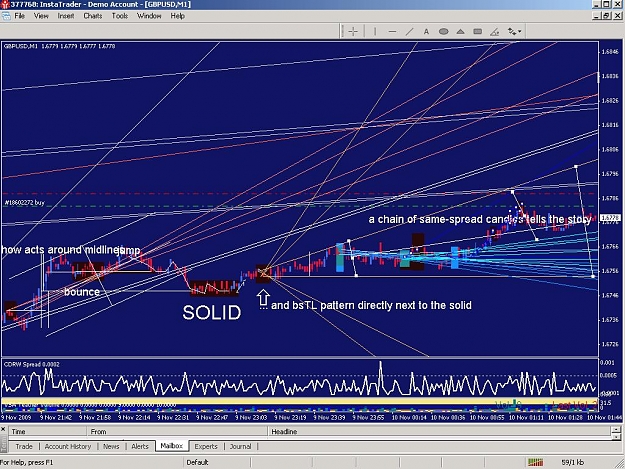
Task: Switch to the Trade tab
Action: (x=24, y=446)
